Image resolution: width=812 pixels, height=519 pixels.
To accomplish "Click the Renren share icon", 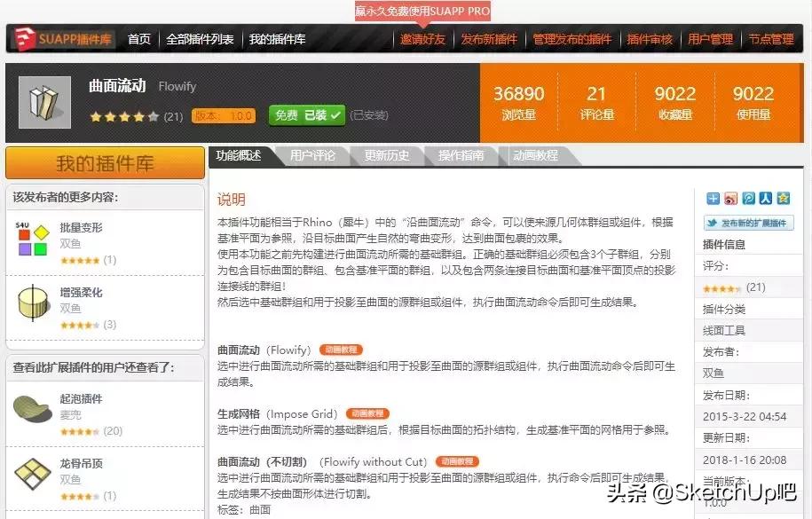I will pyautogui.click(x=765, y=199).
